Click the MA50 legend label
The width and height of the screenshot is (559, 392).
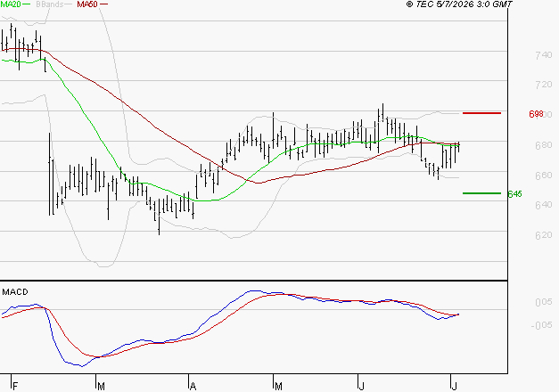point(87,4)
